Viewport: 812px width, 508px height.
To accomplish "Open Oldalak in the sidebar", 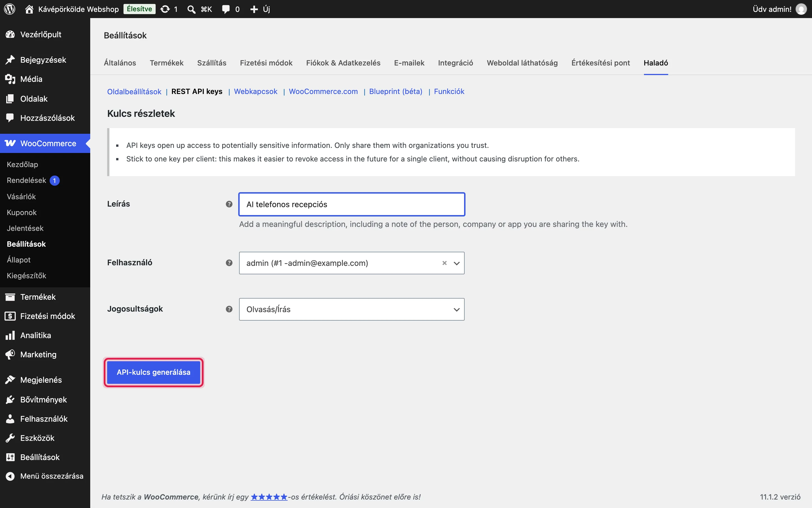I will 45,99.
